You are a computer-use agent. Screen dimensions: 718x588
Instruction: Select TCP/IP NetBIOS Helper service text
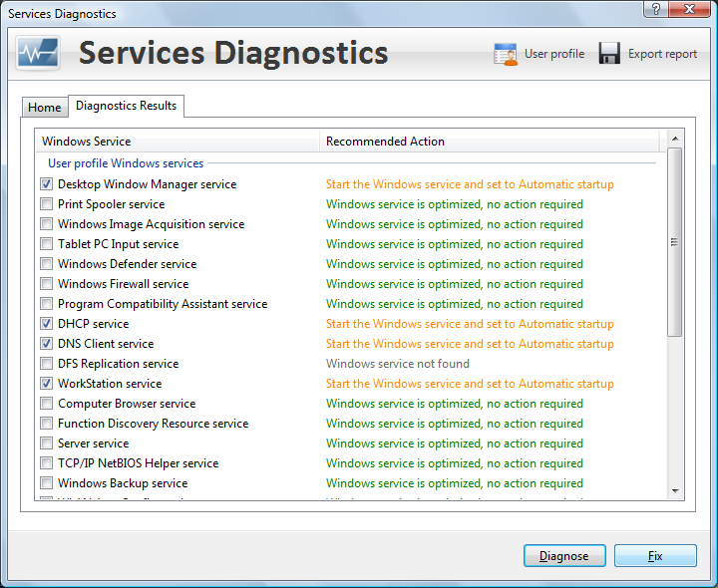tap(139, 463)
